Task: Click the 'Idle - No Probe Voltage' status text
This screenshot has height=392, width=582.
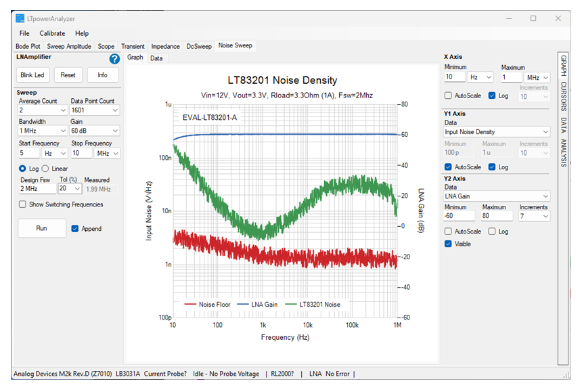Action: coord(226,374)
